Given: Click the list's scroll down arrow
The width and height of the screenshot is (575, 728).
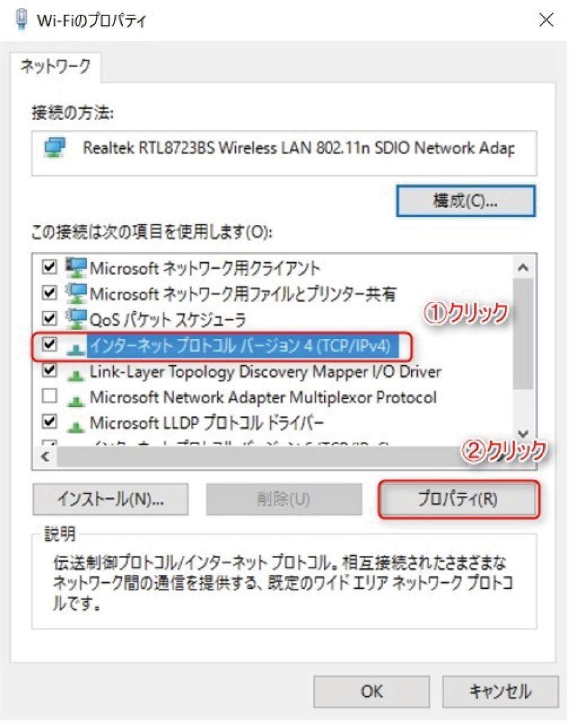Looking at the screenshot, I should pyautogui.click(x=523, y=433).
